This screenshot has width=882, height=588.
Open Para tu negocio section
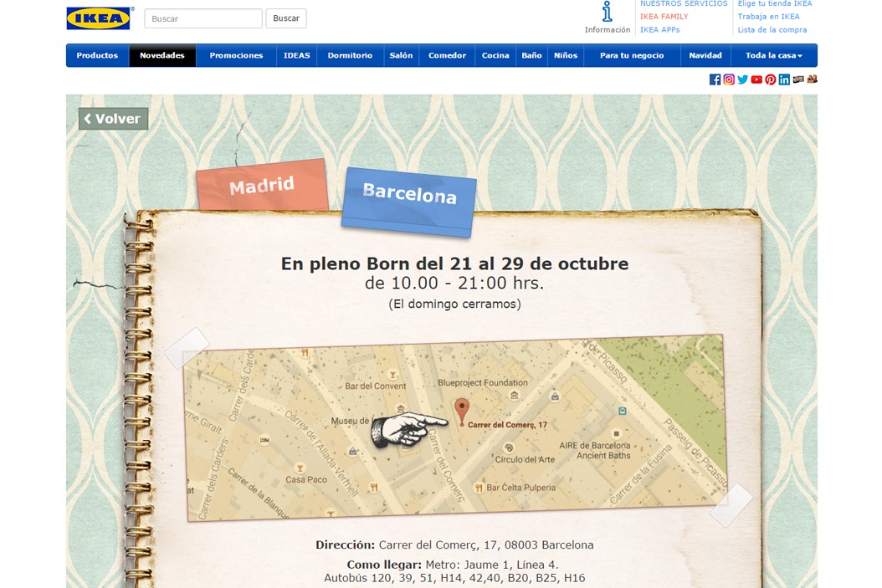click(632, 56)
